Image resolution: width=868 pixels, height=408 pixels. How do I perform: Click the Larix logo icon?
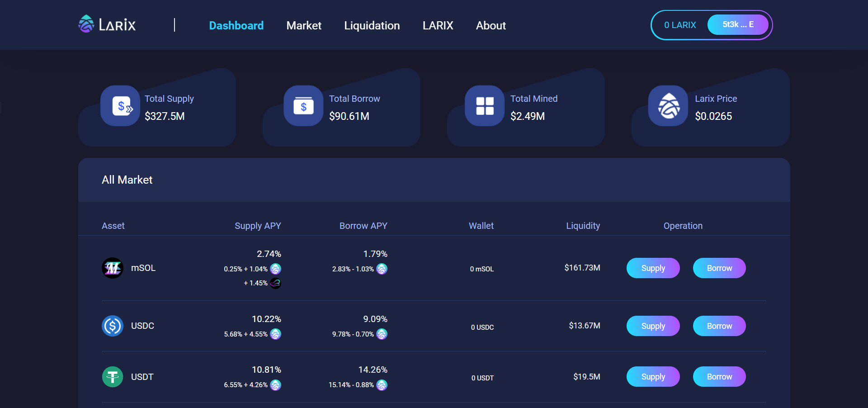pos(86,24)
